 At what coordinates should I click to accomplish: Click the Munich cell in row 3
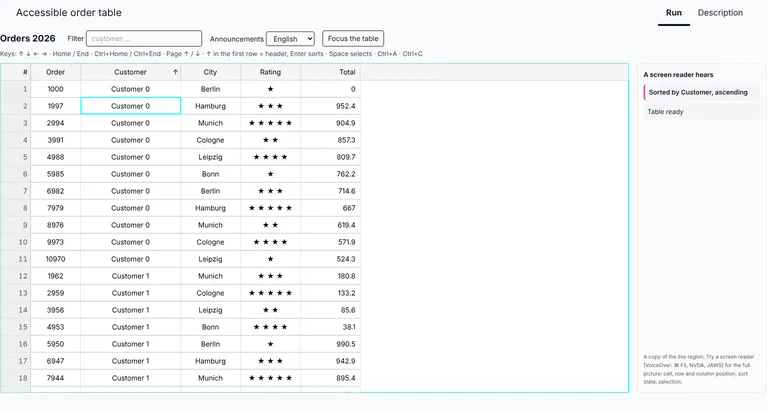[x=210, y=123]
